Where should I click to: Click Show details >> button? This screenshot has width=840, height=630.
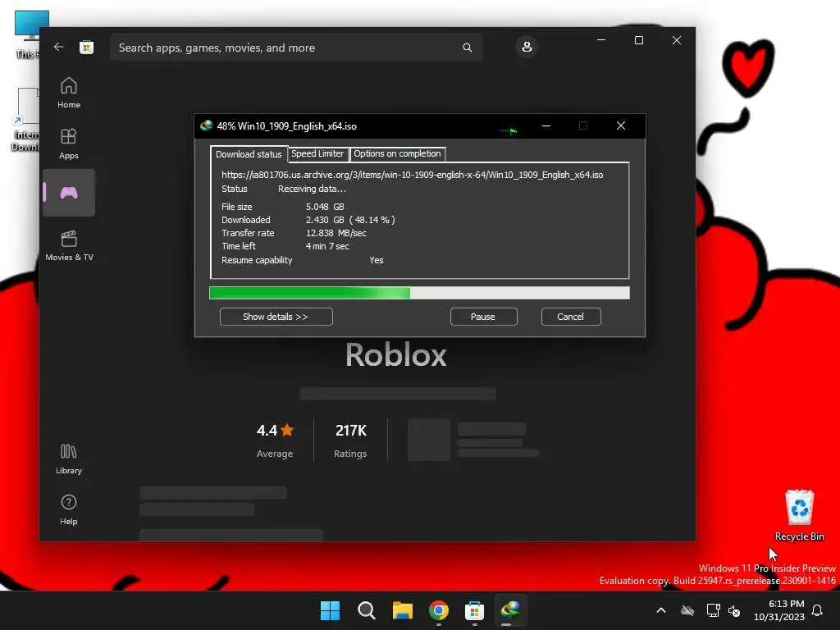point(276,317)
